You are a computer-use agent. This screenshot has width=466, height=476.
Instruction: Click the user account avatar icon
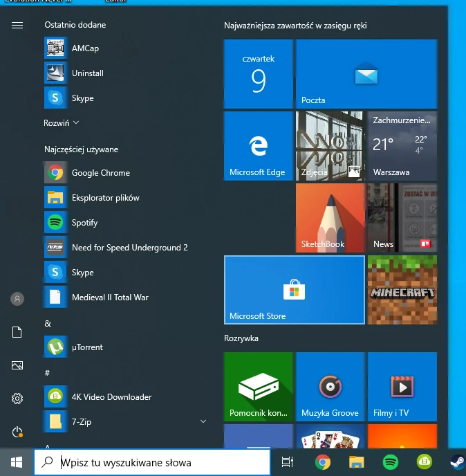click(17, 299)
